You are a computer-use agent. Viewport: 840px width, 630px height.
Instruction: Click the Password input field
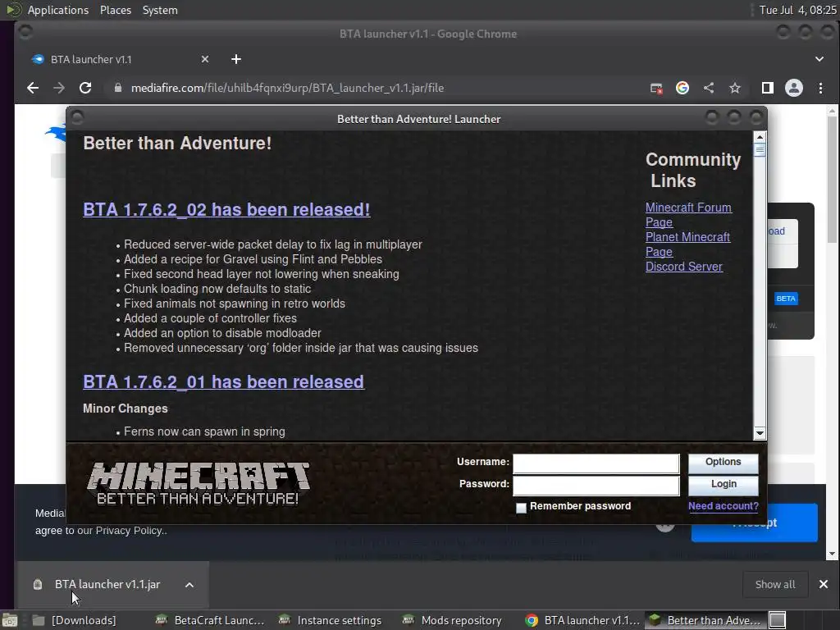(x=596, y=486)
